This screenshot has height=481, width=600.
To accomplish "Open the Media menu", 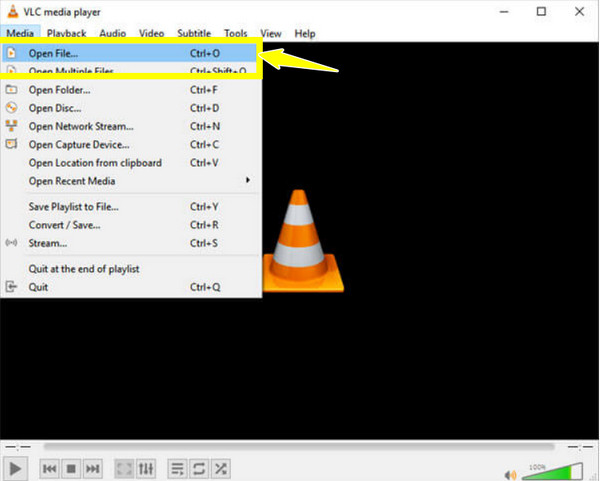I will pyautogui.click(x=20, y=33).
